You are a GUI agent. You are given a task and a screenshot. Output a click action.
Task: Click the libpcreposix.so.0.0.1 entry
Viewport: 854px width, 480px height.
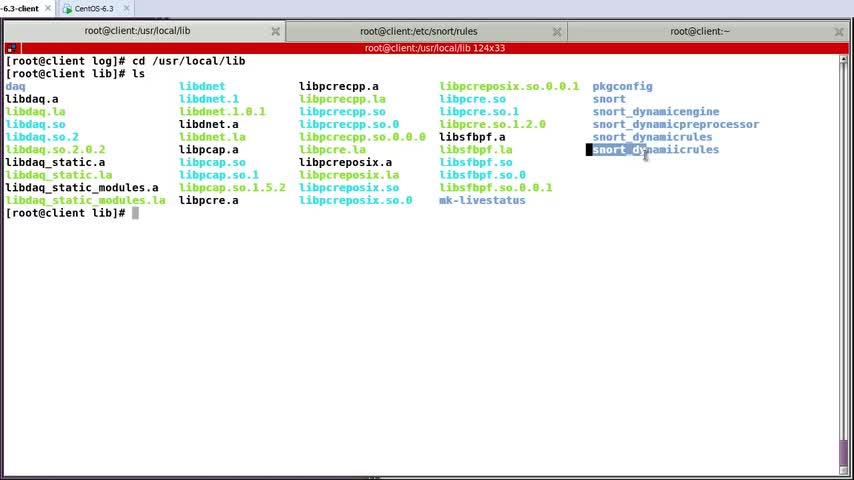509,86
